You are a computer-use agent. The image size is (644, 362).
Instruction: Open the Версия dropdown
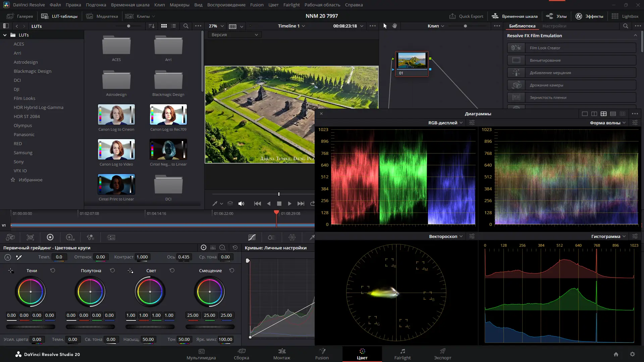click(234, 35)
